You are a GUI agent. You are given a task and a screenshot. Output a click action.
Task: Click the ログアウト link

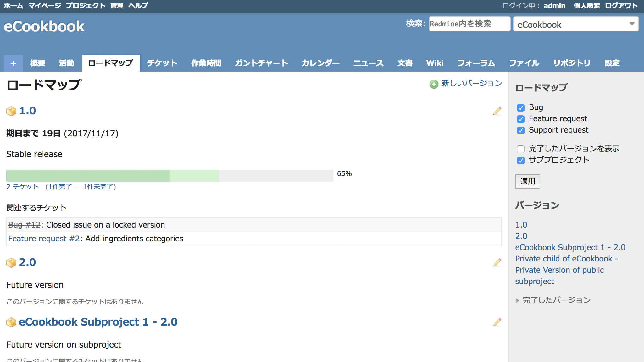[x=621, y=6]
